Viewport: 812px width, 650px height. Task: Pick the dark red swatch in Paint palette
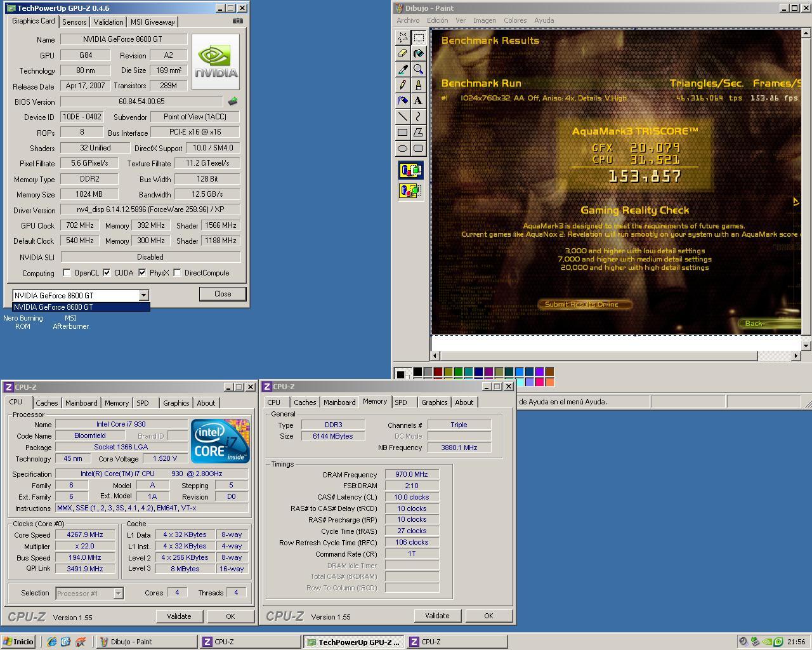tap(438, 372)
